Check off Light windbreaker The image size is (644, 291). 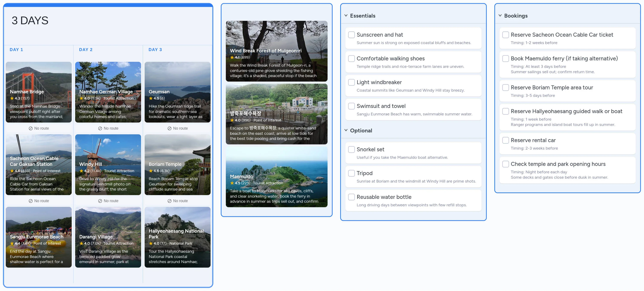(351, 82)
